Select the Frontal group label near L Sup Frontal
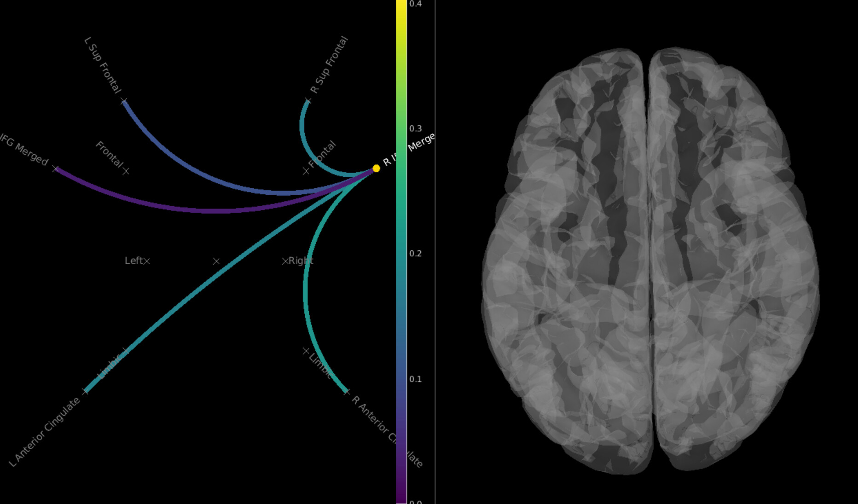The height and width of the screenshot is (504, 858). click(110, 154)
